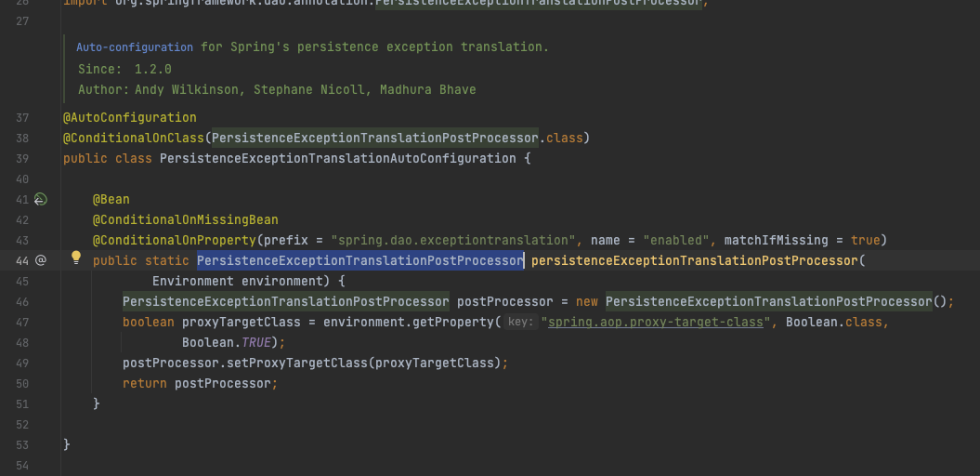Click the Author: Andy Wilkinson doc line
This screenshot has width=980, height=476.
(277, 89)
